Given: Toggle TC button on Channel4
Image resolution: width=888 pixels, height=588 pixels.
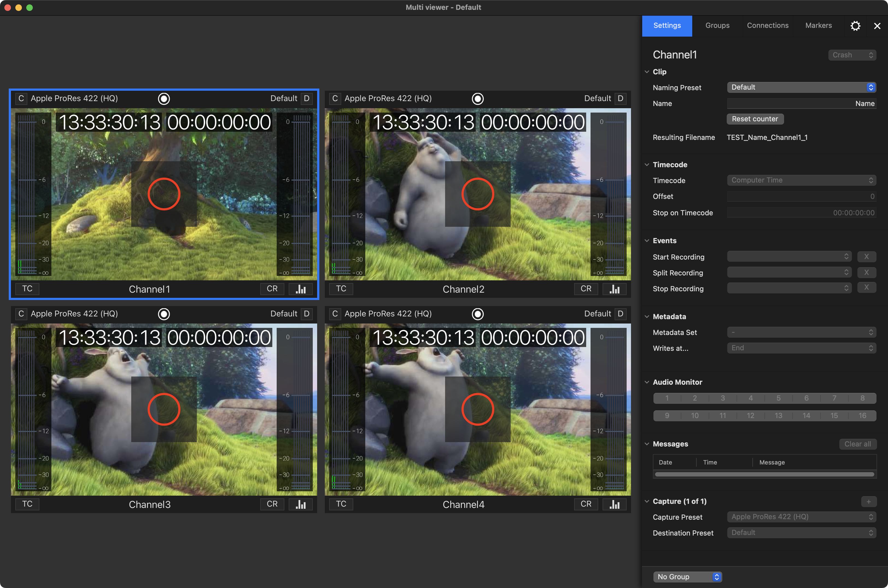Looking at the screenshot, I should (341, 504).
